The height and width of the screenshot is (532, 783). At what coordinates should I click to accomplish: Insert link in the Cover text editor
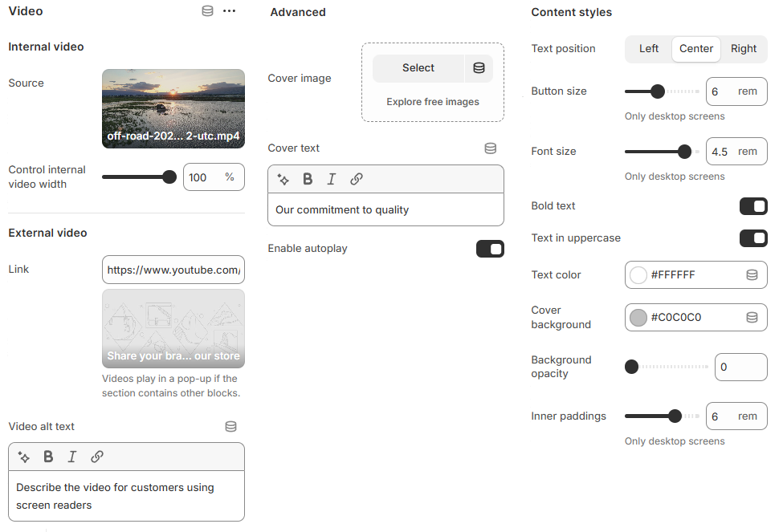pos(357,179)
